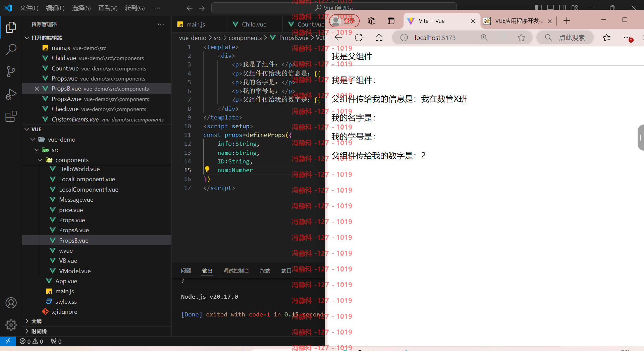Go back in VS Code navigation
Screen dimensions: 644x351
click(x=190, y=8)
